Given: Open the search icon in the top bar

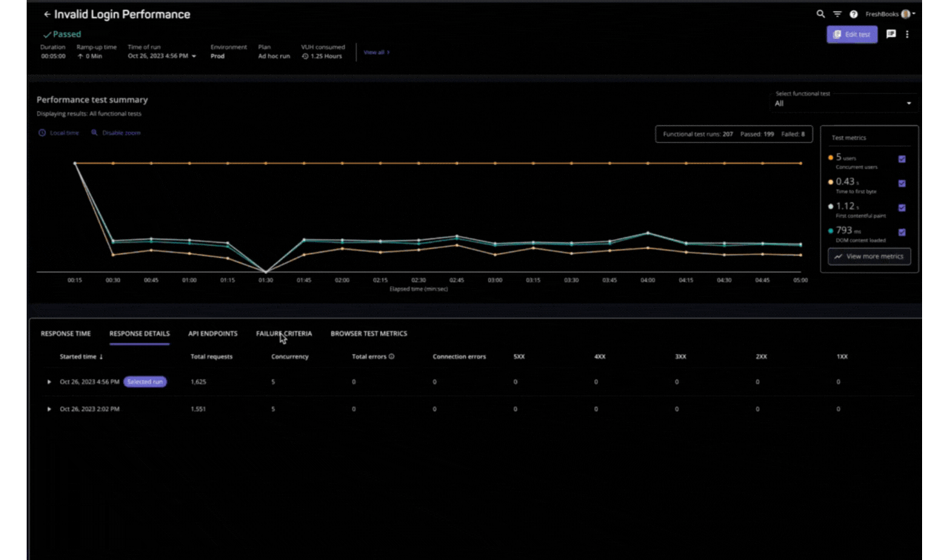Looking at the screenshot, I should click(x=819, y=13).
